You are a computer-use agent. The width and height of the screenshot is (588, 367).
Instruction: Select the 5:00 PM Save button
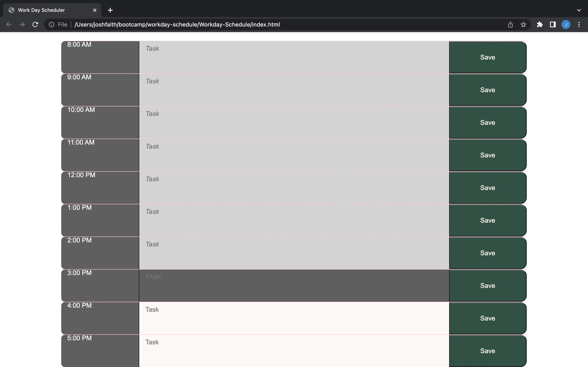click(487, 350)
